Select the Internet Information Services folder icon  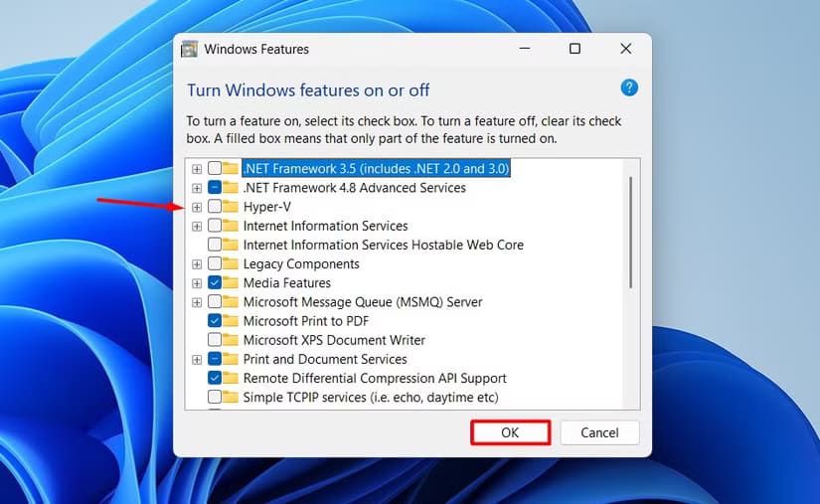click(231, 226)
